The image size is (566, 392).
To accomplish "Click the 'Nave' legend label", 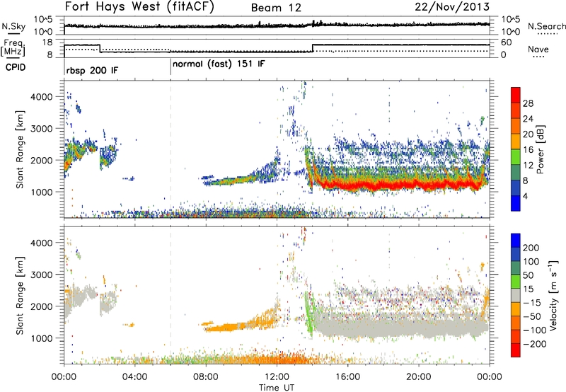I will (538, 49).
